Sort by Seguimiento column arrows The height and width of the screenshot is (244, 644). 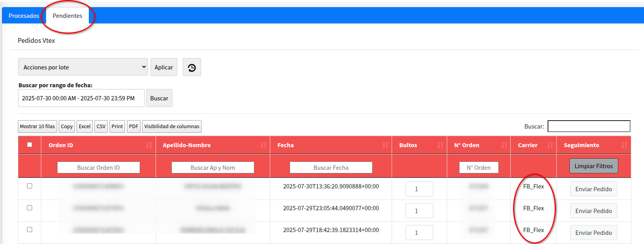click(624, 145)
